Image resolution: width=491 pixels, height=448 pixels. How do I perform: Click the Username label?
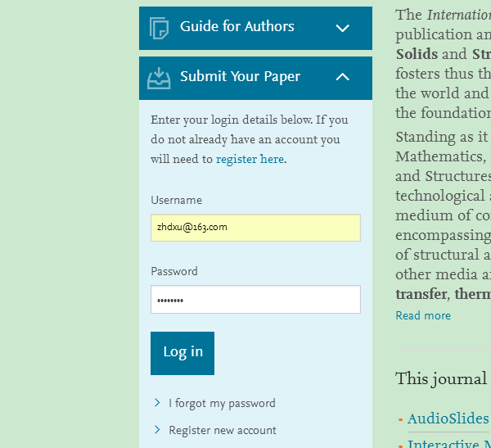(176, 200)
